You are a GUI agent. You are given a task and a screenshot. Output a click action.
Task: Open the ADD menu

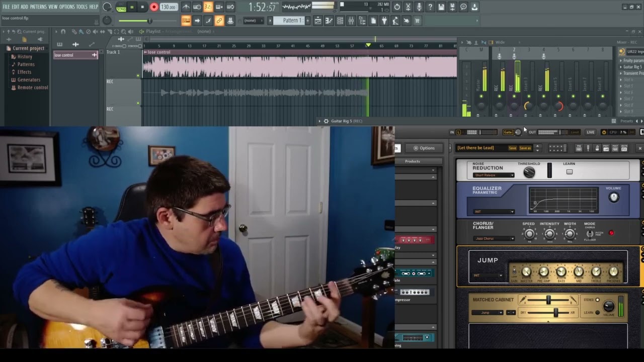tap(25, 7)
